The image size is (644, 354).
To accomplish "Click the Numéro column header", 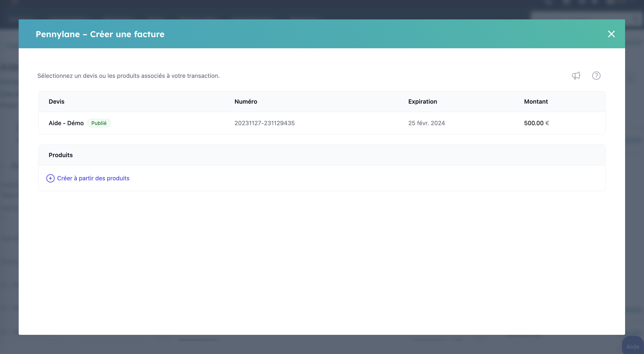I will pyautogui.click(x=245, y=102).
